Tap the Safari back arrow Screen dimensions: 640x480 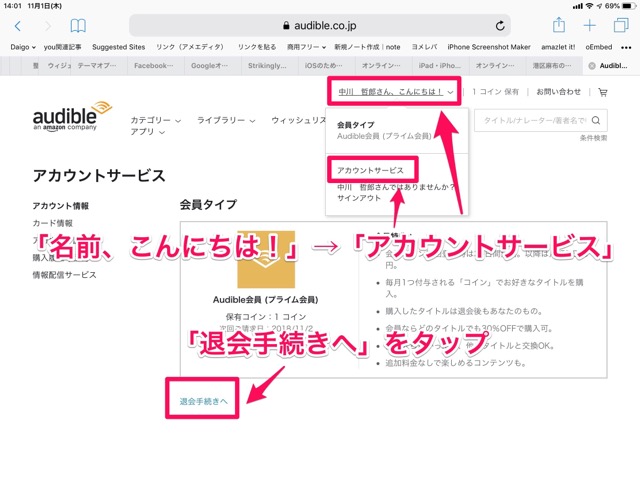(17, 26)
